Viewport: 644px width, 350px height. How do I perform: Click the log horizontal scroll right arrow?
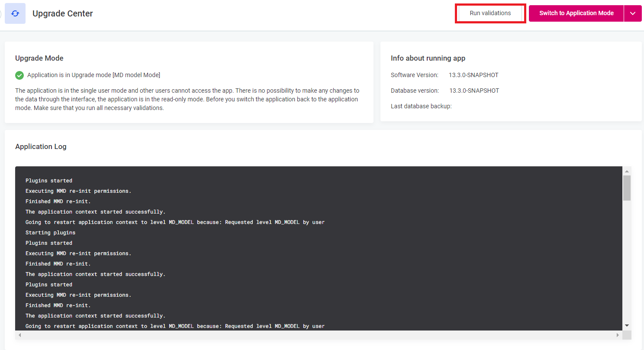point(618,335)
